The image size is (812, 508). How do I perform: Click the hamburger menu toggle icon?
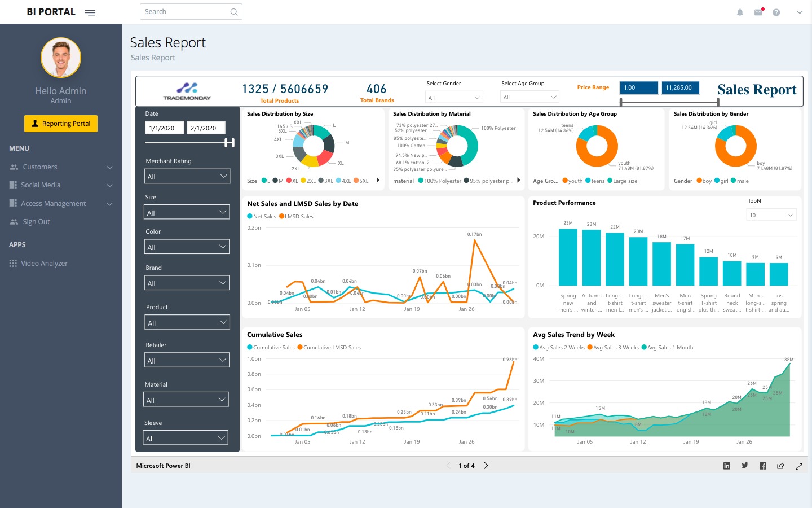click(x=90, y=12)
